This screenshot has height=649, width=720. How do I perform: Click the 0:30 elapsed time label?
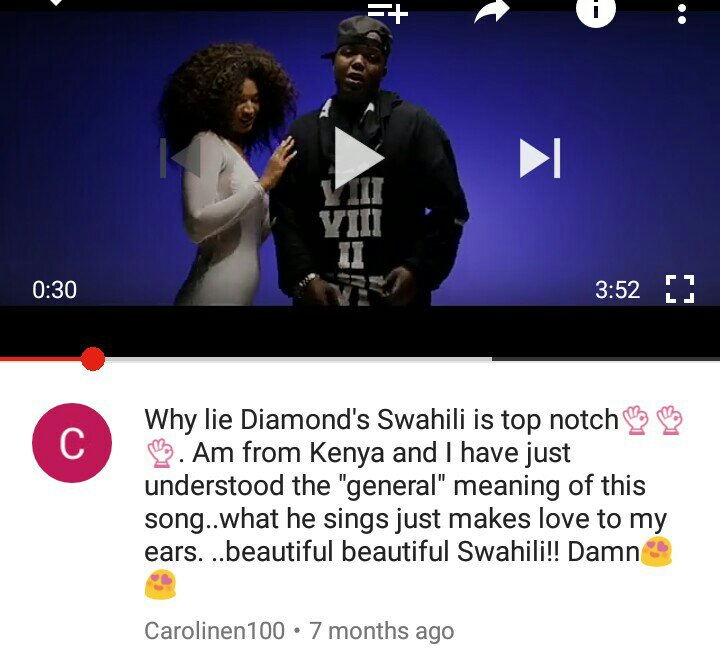[55, 290]
